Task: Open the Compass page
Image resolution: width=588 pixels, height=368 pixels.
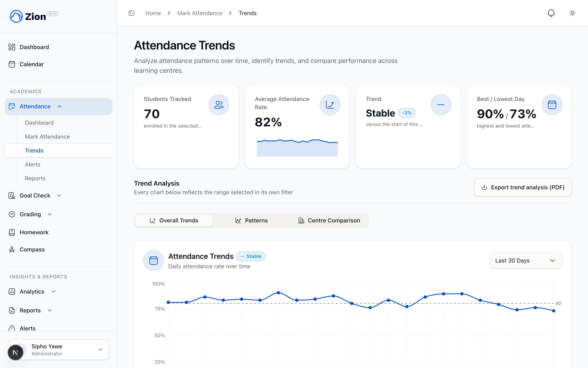Action: 59,249
